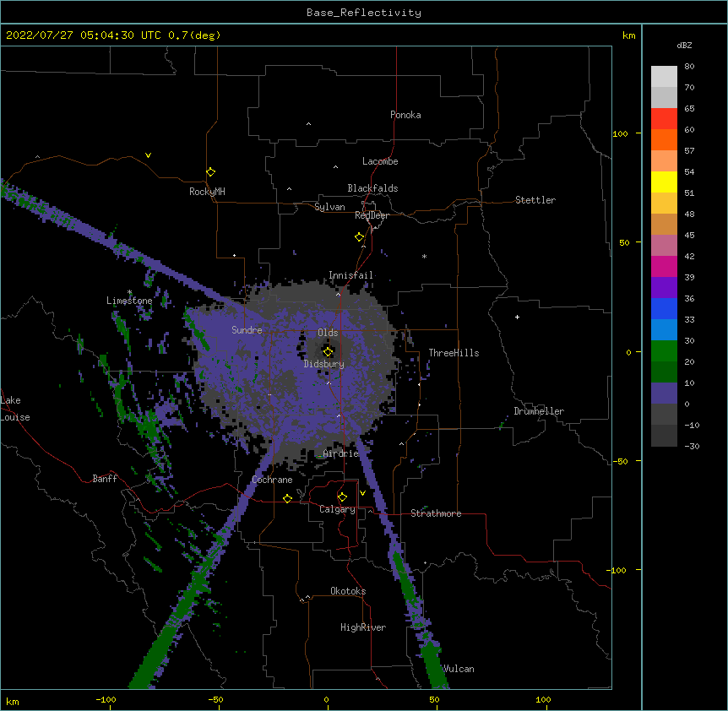This screenshot has height=711, width=728.
Task: Click the Lacombe city label
Action: [x=380, y=161]
